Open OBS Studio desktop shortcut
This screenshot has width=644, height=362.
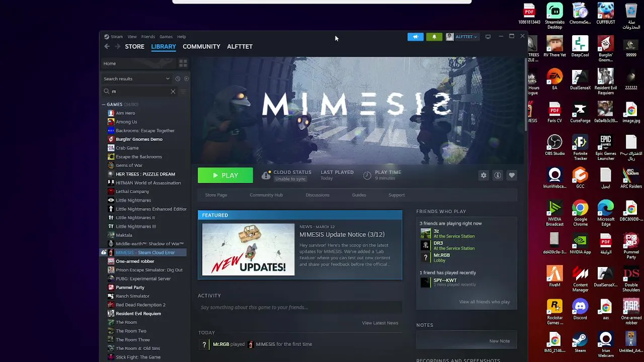point(554,145)
